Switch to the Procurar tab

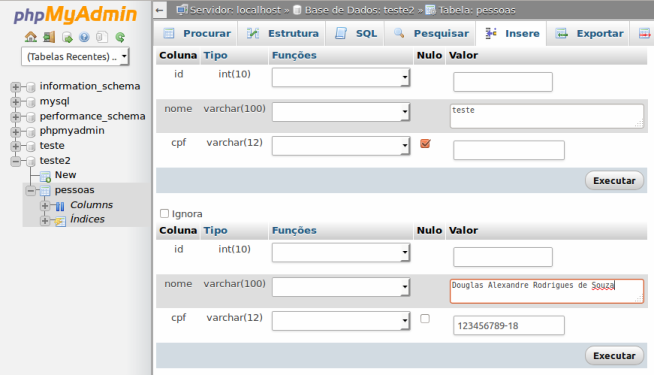tap(196, 33)
